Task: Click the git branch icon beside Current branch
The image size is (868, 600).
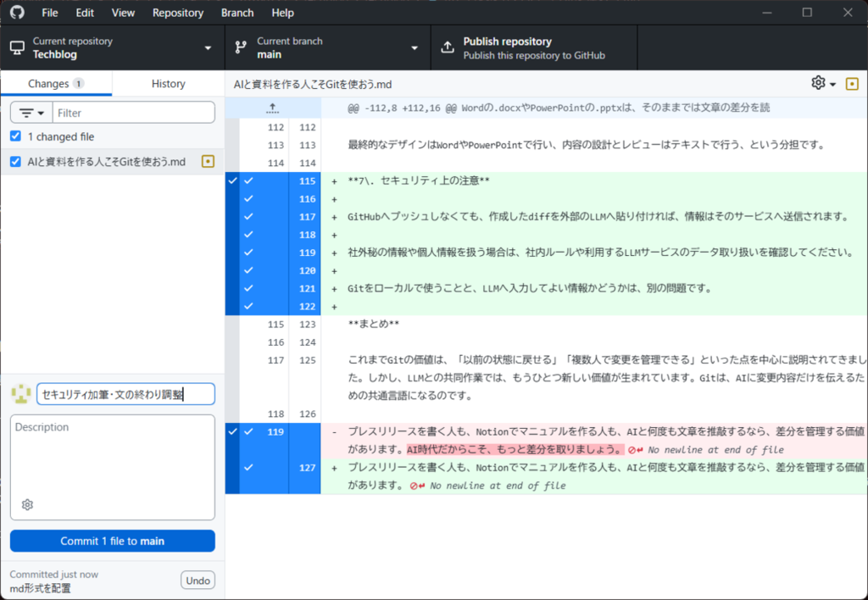Action: 240,47
